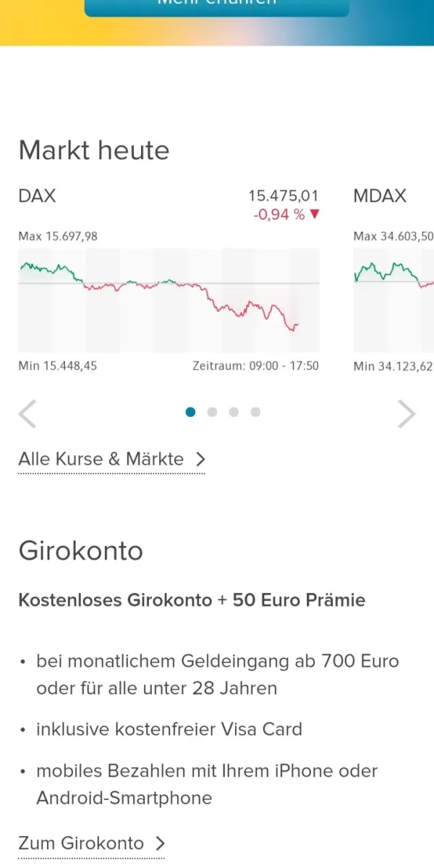
Task: Select fourth carousel pagination dot
Action: coord(255,412)
